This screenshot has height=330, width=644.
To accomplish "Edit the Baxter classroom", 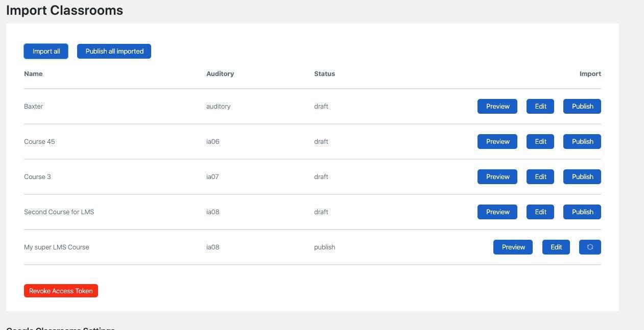I will 540,106.
